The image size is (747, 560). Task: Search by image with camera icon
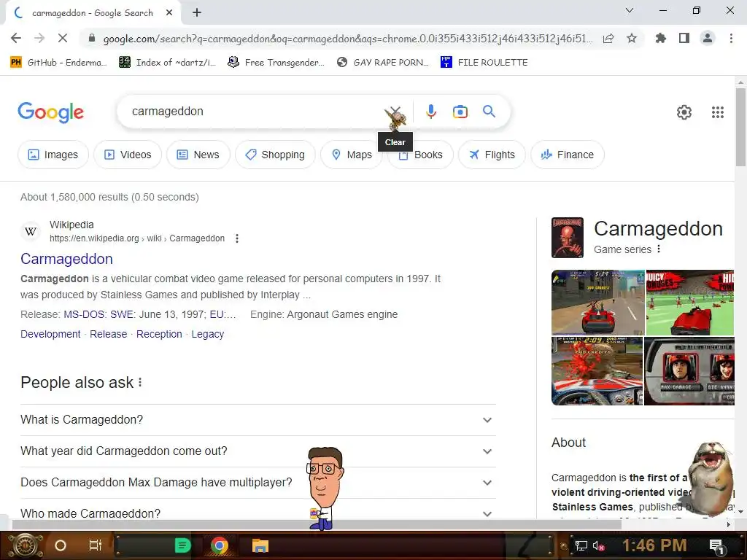[460, 112]
